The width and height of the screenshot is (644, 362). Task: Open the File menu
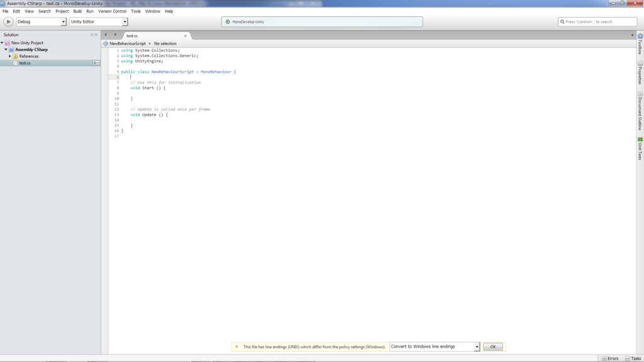[5, 11]
